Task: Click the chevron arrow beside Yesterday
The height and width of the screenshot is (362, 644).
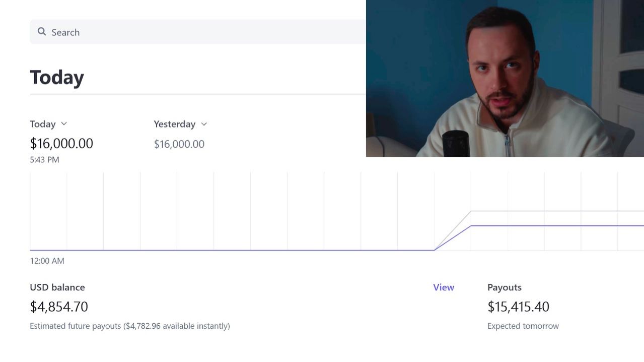Action: coord(204,124)
